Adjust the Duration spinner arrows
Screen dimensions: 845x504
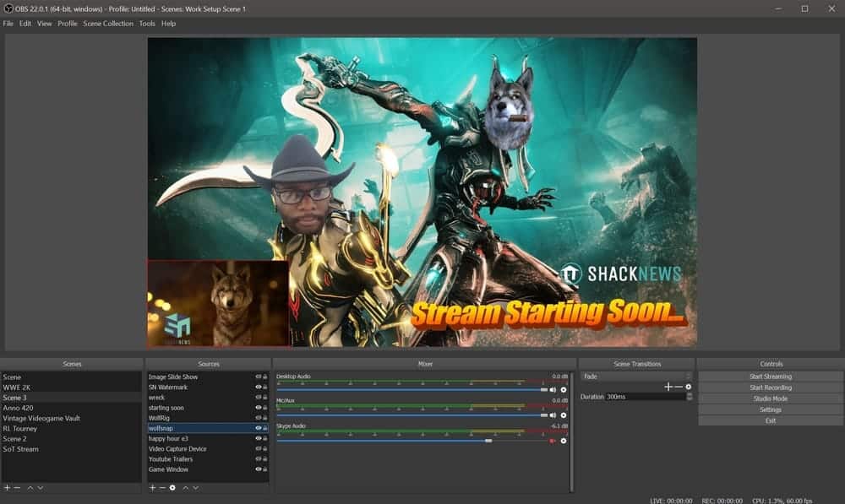pyautogui.click(x=690, y=397)
